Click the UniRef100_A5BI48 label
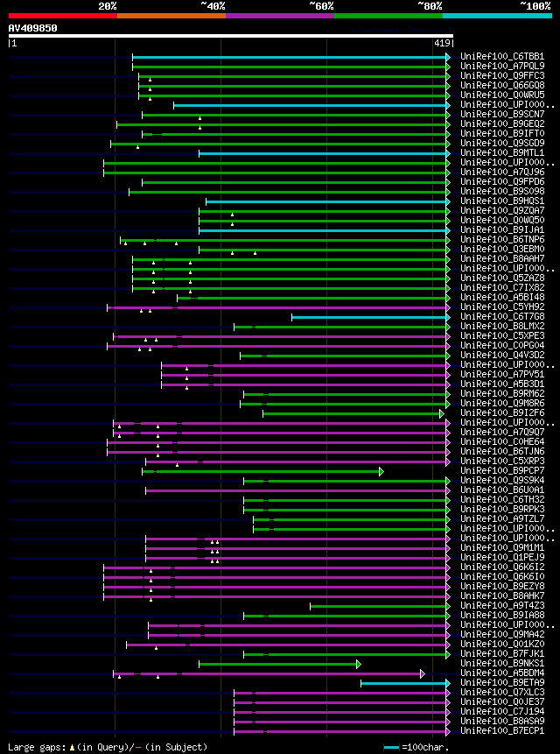Screen dimensions: 560x754 [502, 297]
